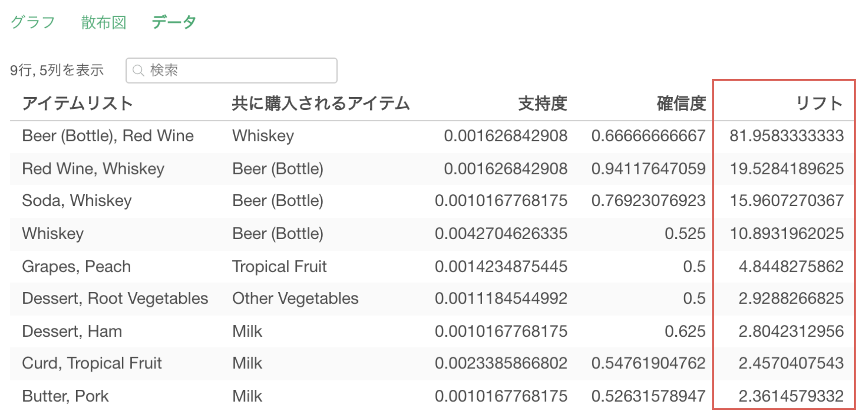This screenshot has width=868, height=417.
Task: Select the Dessert, Ham row
Action: pyautogui.click(x=431, y=331)
